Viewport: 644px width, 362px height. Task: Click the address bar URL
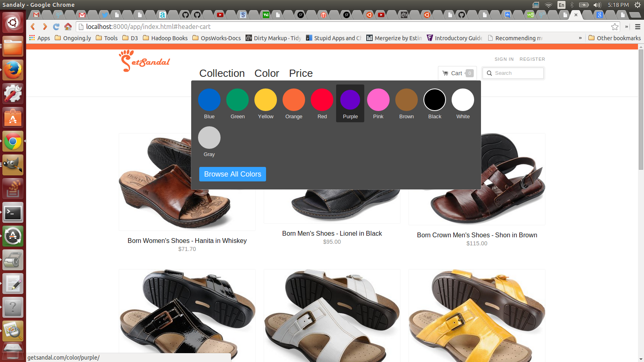coord(148,27)
